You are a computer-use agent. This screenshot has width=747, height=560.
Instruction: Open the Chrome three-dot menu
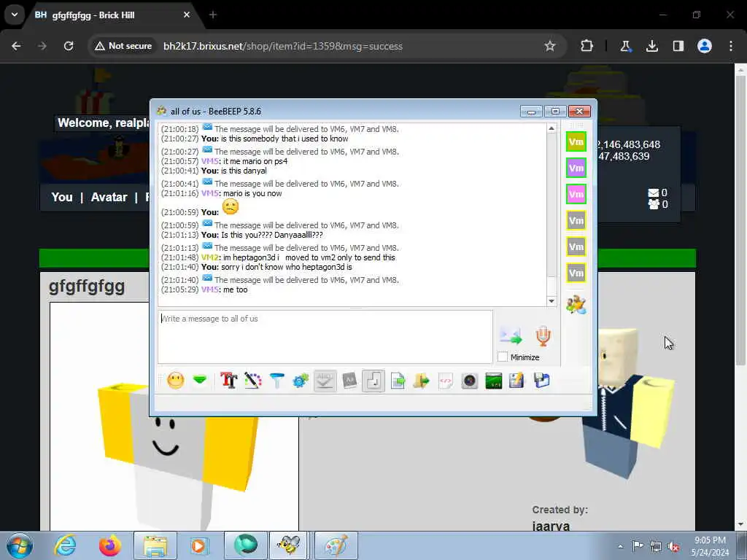click(x=731, y=46)
